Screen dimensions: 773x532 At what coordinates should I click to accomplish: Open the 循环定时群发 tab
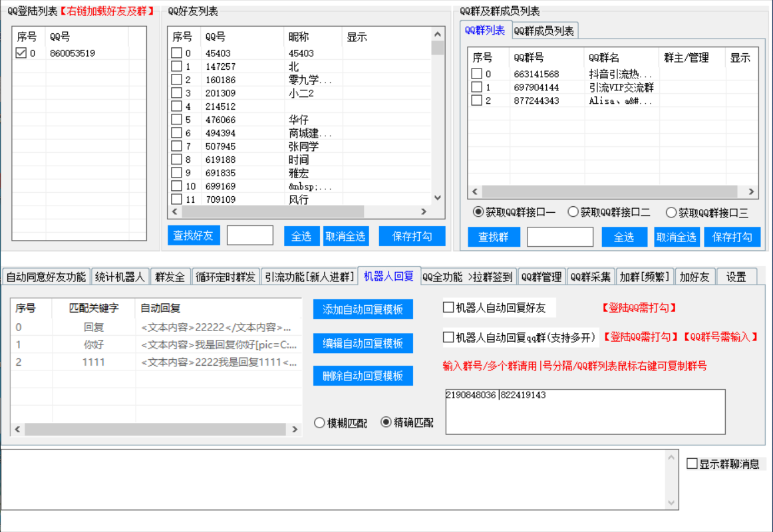[x=226, y=277]
